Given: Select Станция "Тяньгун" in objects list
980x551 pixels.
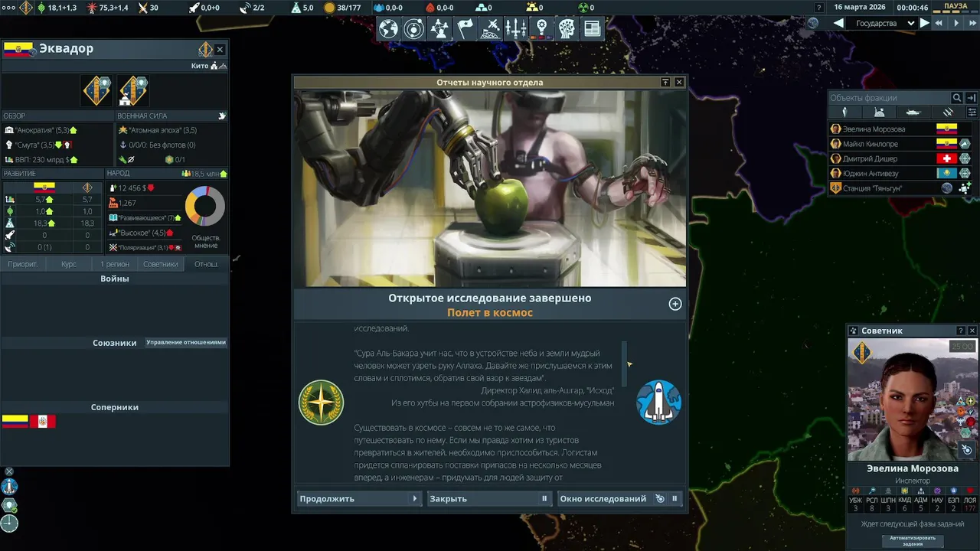Looking at the screenshot, I should pos(901,188).
